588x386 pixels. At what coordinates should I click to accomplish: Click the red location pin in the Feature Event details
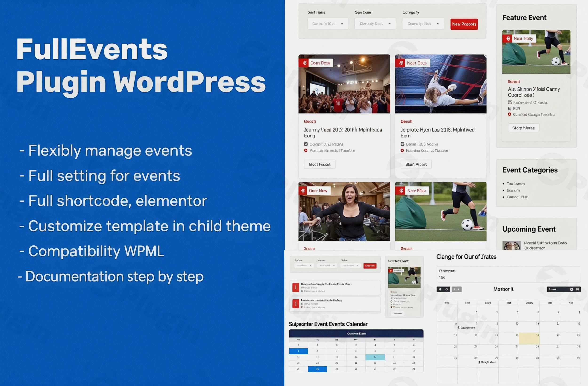tap(509, 114)
